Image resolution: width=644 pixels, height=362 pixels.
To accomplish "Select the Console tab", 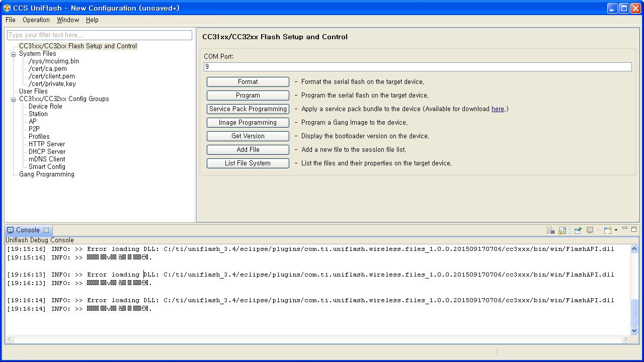I will tap(28, 230).
